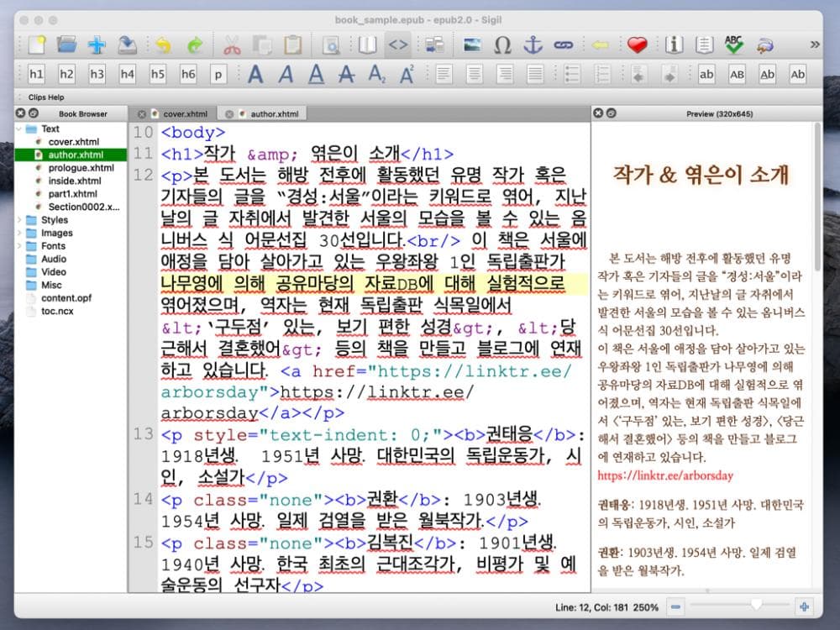Screen dimensions: 840x630
Task: Toggle Code View mode button
Action: pyautogui.click(x=400, y=45)
